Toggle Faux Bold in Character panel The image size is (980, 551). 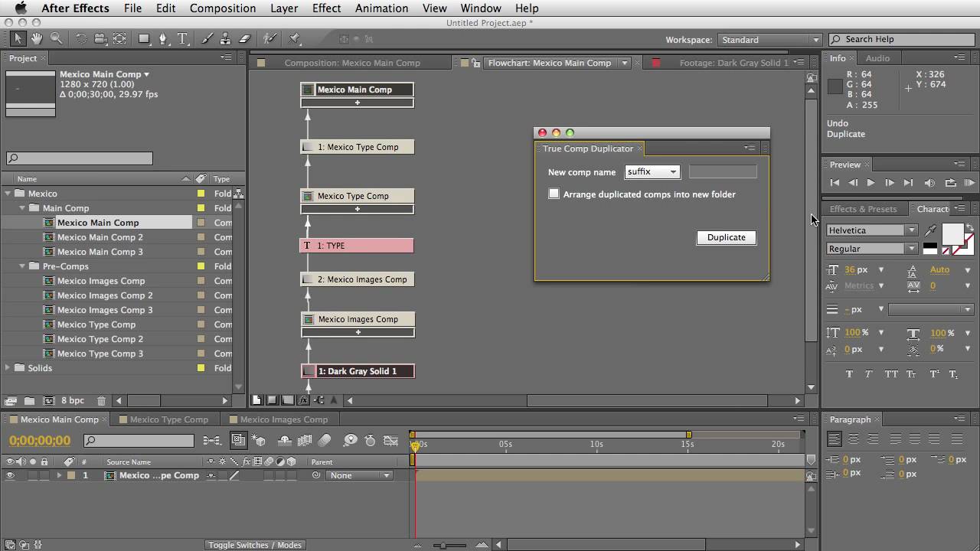point(849,374)
